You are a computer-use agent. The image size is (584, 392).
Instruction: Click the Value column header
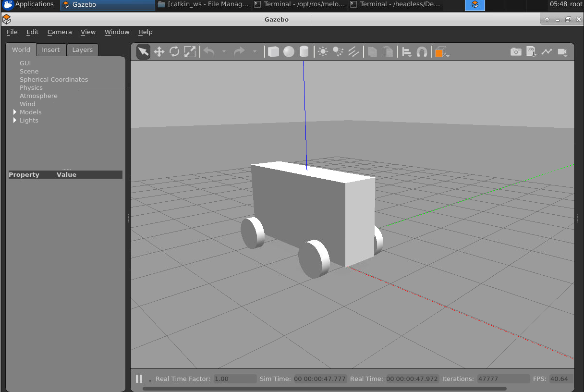click(x=66, y=174)
